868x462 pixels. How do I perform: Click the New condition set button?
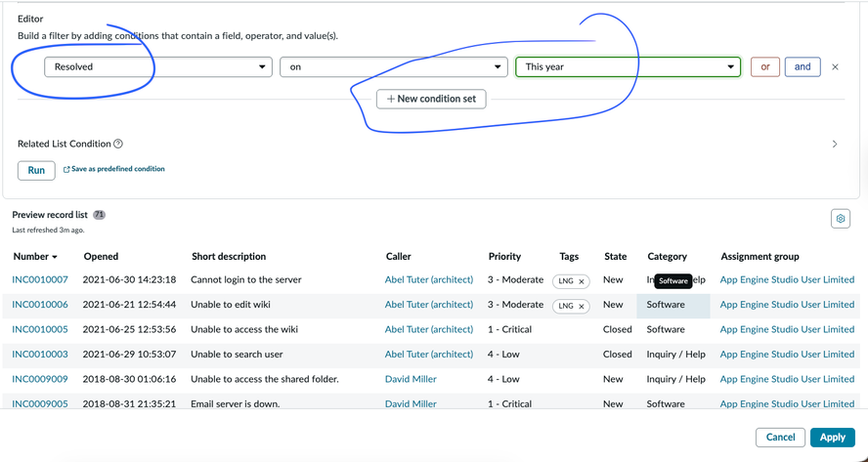pyautogui.click(x=431, y=99)
